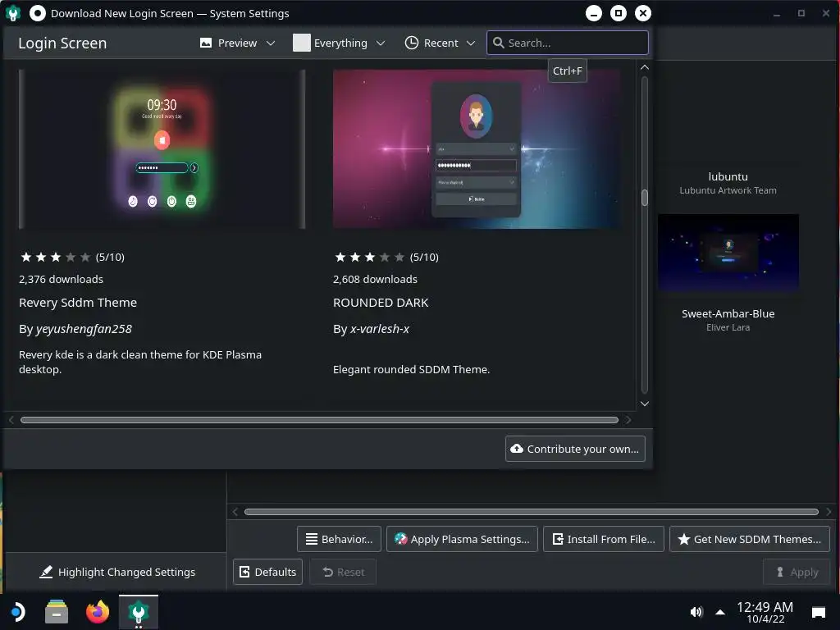Open the Revery Sddm Theme preview thumbnail
This screenshot has width=840, height=630.
pos(162,149)
